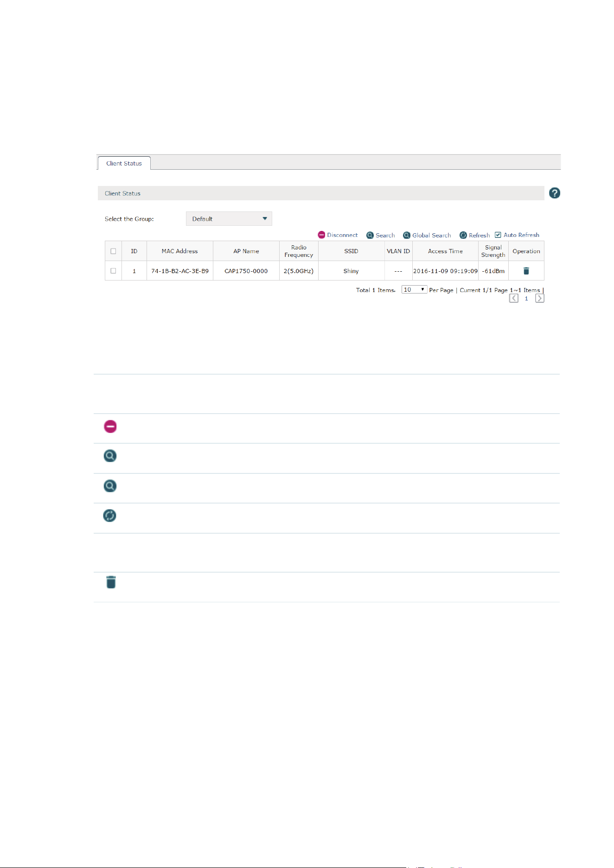This screenshot has width=614, height=868.
Task: Click signal strength -61dBm
Action: (x=493, y=271)
